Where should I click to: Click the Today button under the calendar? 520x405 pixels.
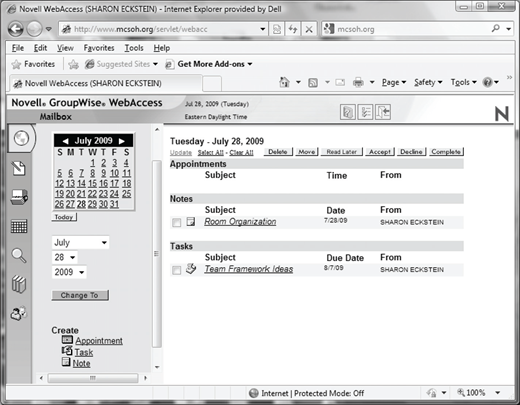64,217
